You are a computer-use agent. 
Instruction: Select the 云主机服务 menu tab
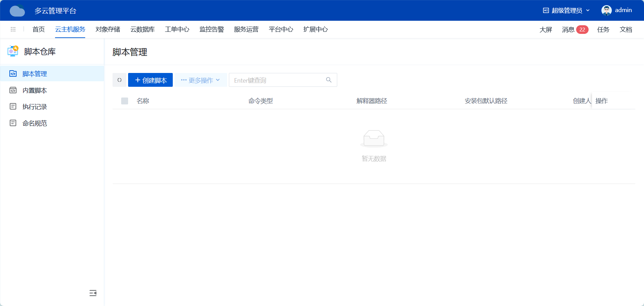[x=70, y=29]
